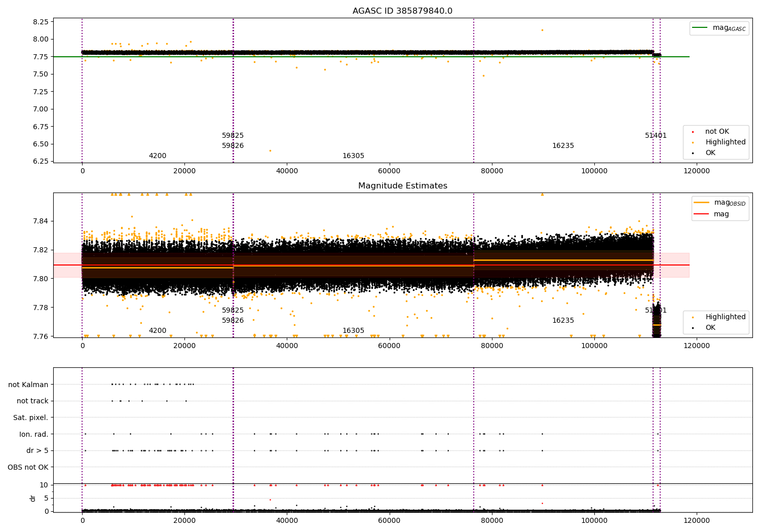The height and width of the screenshot is (532, 760).
Task: Click OBSID label 59826 in the top plot
Action: pos(233,146)
